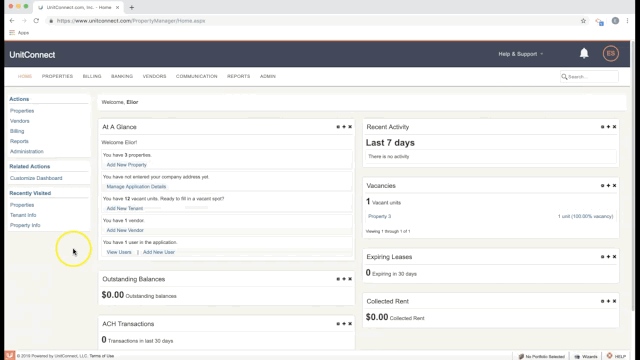Viewport: 640px width, 360px height.
Task: Open Administration in the Actions sidebar
Action: pyautogui.click(x=27, y=151)
